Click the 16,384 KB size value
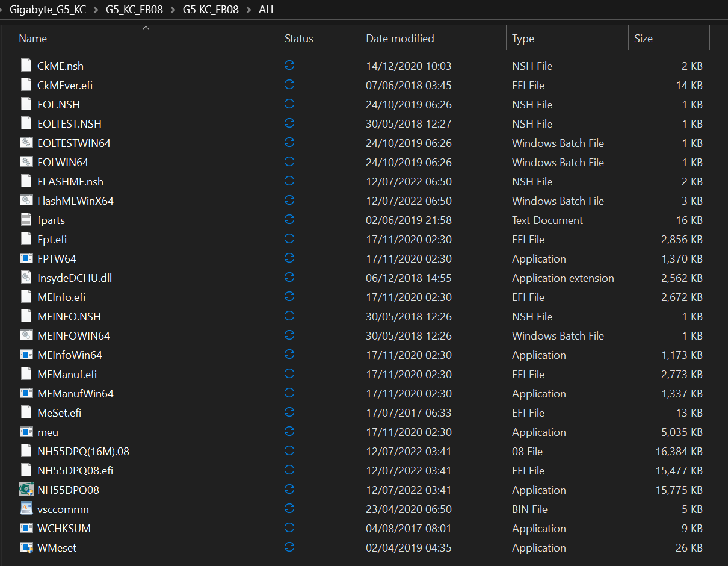Screen dimensions: 728x566 [679, 451]
